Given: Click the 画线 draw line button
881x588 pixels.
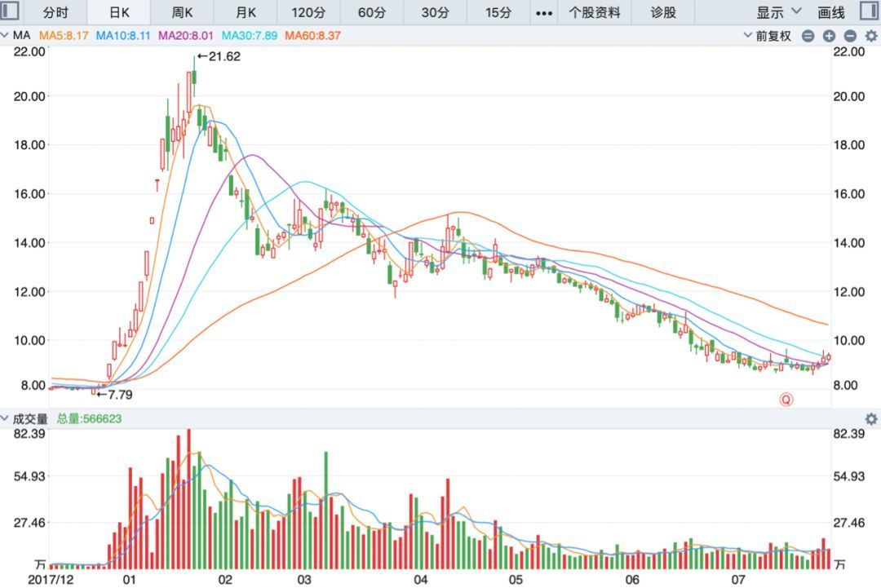Looking at the screenshot, I should pyautogui.click(x=831, y=12).
